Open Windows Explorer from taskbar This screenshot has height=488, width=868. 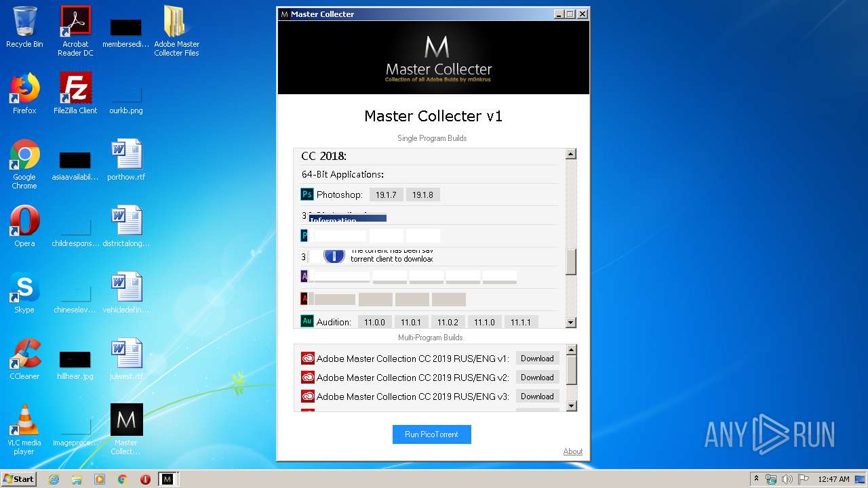point(77,479)
